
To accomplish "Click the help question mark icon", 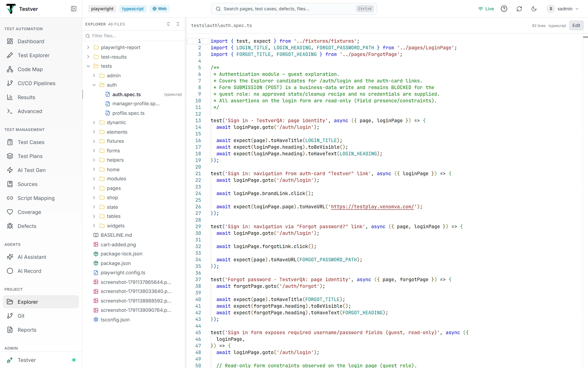I will pos(504,9).
